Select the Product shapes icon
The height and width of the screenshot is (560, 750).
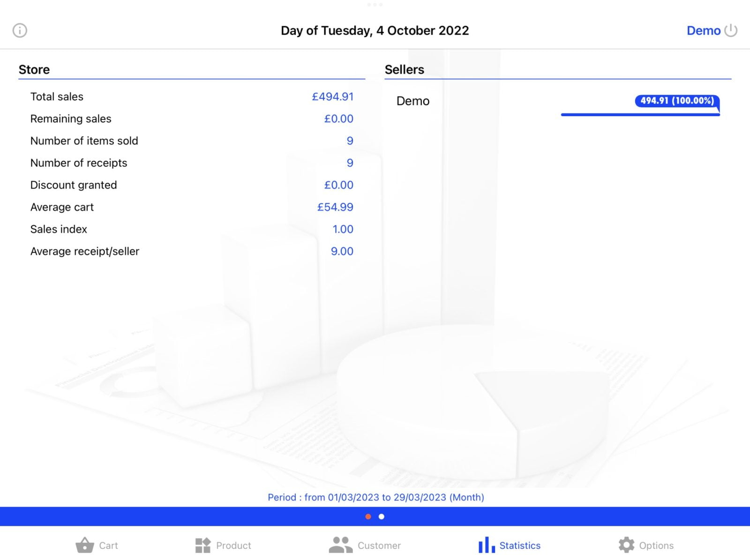(203, 545)
